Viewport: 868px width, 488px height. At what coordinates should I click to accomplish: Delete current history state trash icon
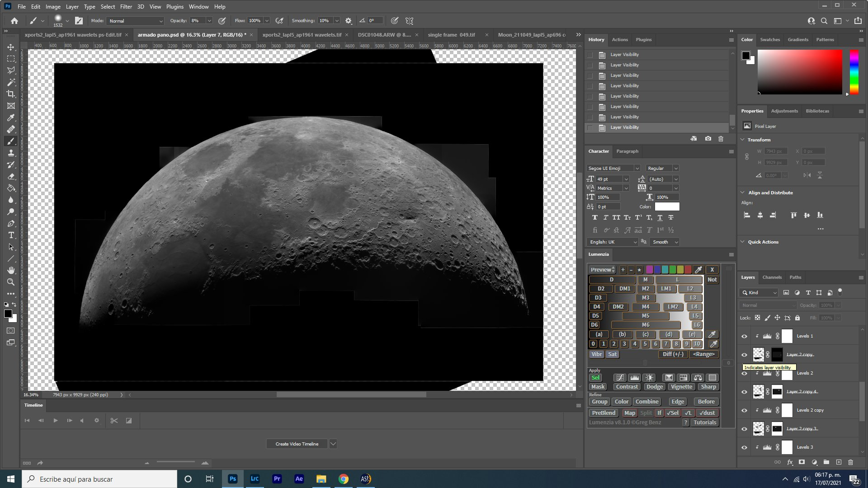(721, 139)
